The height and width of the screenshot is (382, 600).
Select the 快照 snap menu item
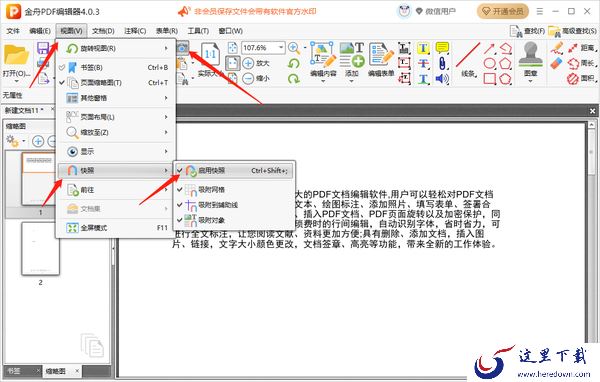tap(115, 171)
